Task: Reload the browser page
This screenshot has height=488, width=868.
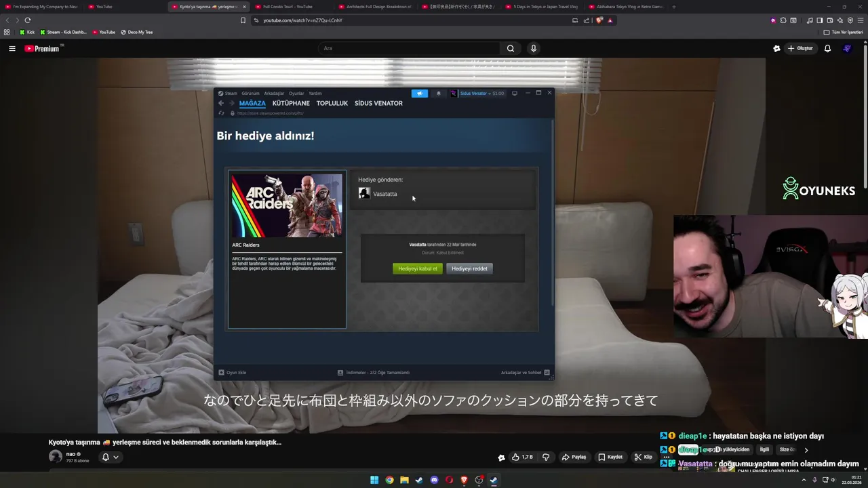Action: (27, 20)
